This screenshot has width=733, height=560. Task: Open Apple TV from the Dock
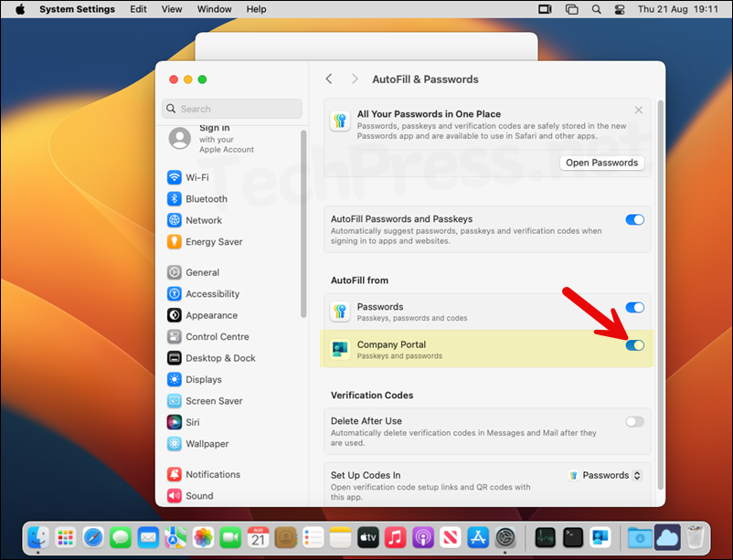pyautogui.click(x=368, y=537)
